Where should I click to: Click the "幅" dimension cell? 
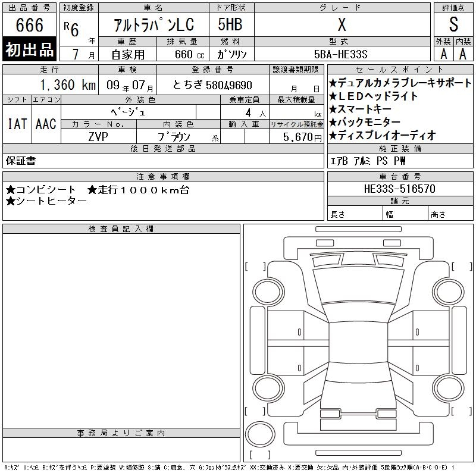[x=405, y=213]
